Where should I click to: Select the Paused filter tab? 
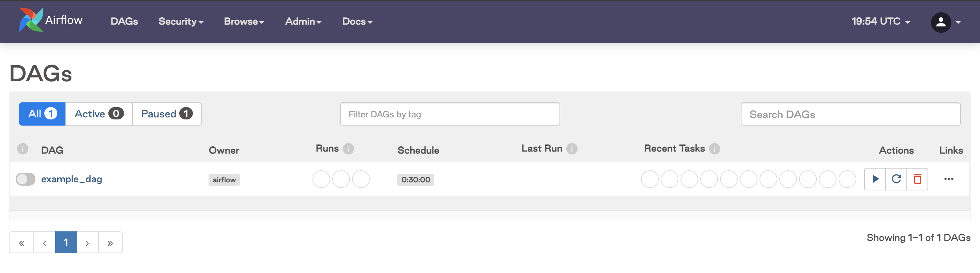(166, 113)
